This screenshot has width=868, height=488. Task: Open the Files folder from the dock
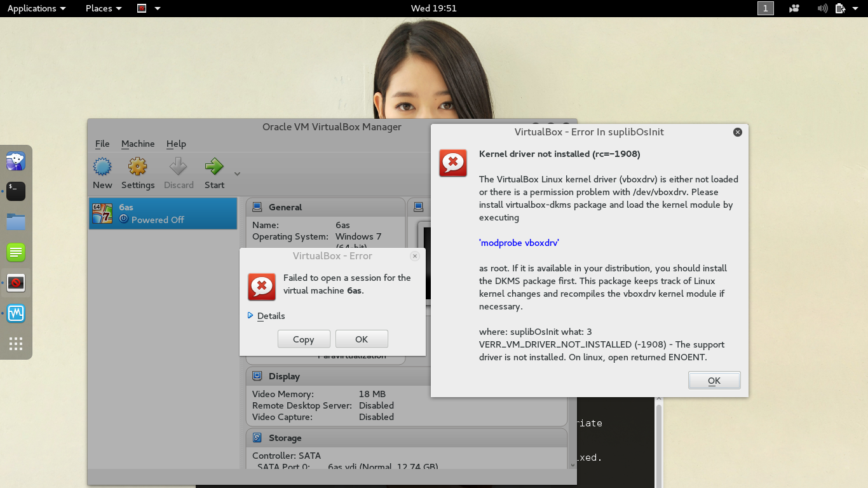16,222
